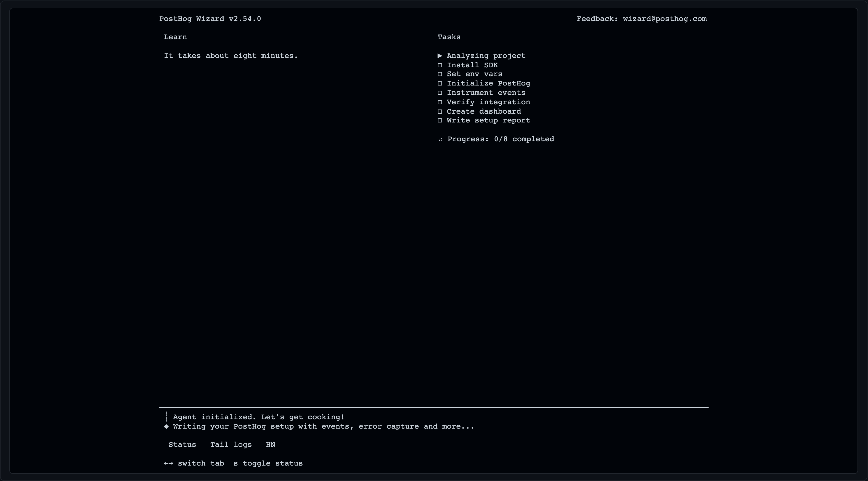The height and width of the screenshot is (481, 868).
Task: Click the 'Instrument events' task text
Action: click(486, 93)
